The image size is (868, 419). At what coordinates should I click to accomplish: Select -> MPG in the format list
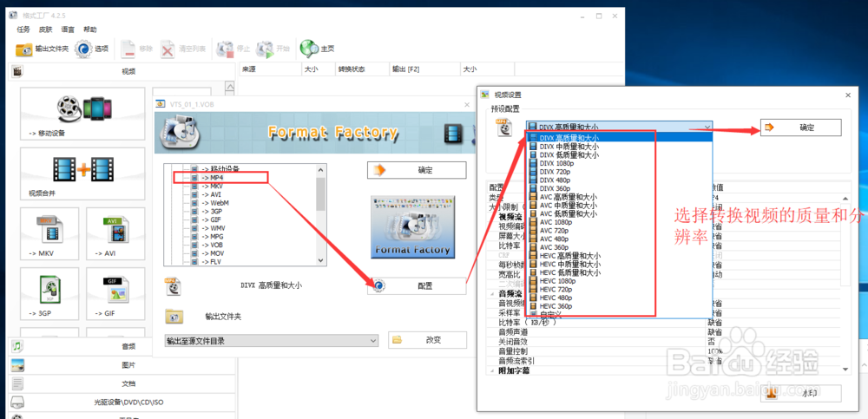[x=214, y=236]
